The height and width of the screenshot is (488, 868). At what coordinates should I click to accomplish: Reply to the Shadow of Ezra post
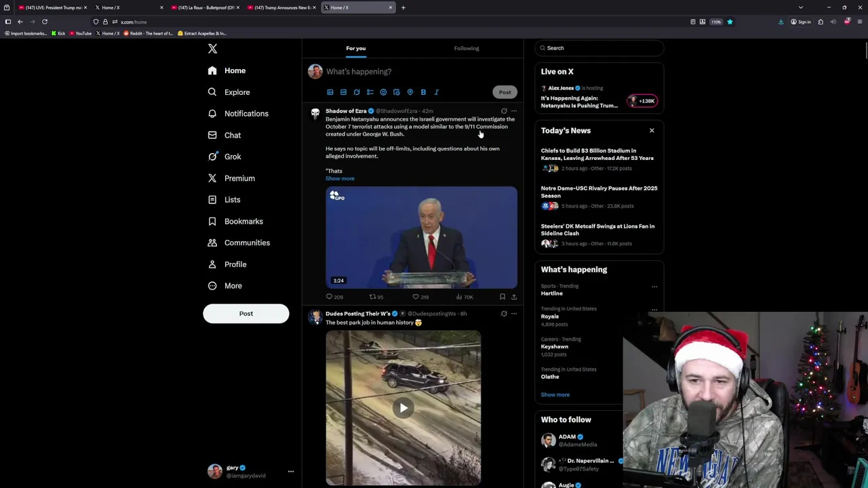(x=334, y=297)
